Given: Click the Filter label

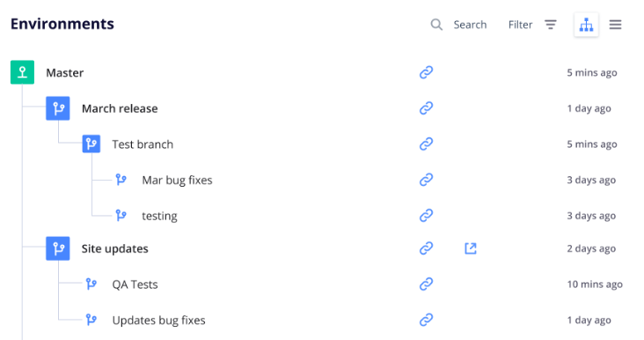Looking at the screenshot, I should pos(520,25).
